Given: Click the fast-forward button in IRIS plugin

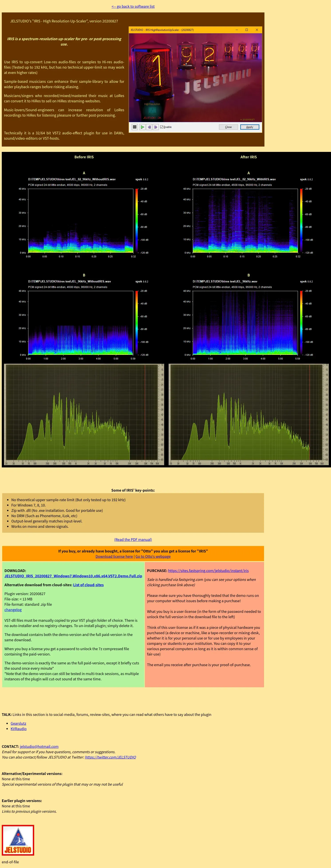Looking at the screenshot, I should tap(156, 127).
